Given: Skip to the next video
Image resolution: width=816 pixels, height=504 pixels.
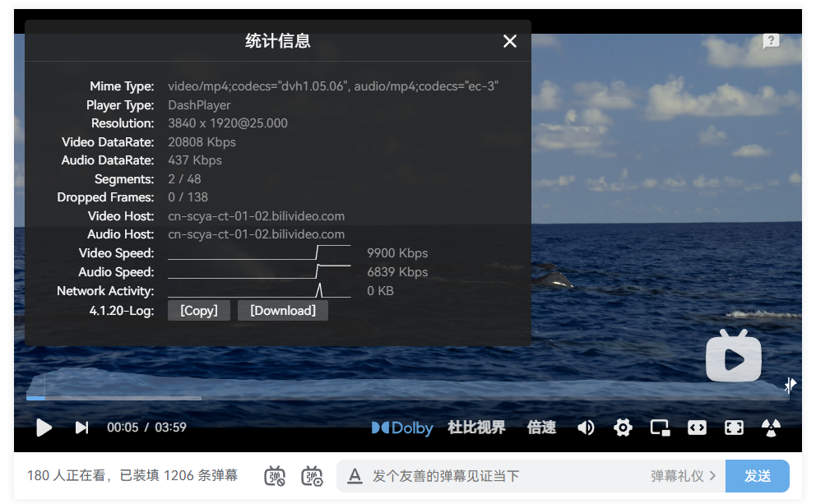Looking at the screenshot, I should [81, 428].
